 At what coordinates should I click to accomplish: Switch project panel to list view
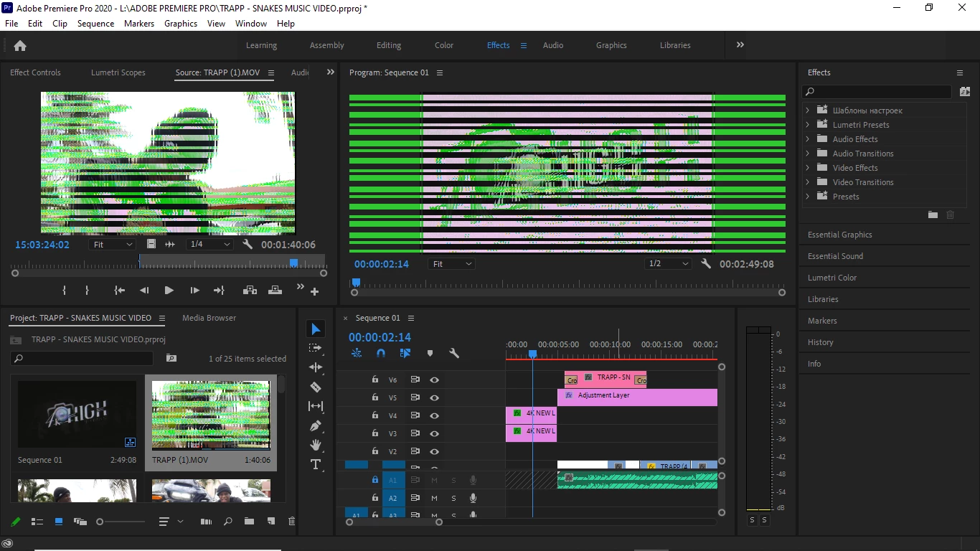[37, 522]
